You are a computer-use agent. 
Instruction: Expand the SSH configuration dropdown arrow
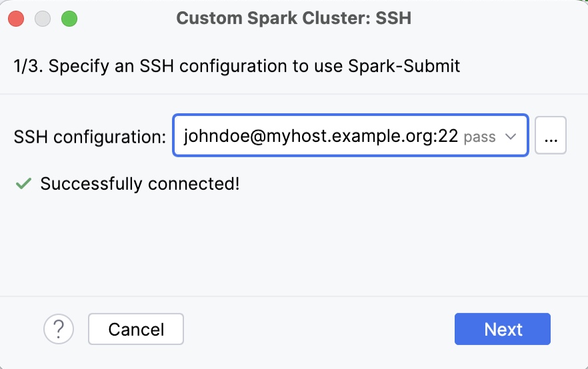tap(511, 137)
